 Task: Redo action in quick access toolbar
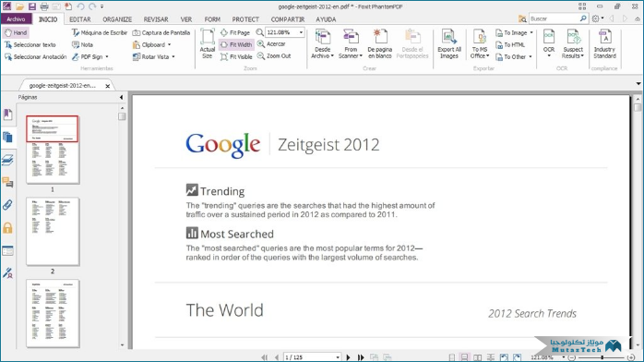pyautogui.click(x=92, y=6)
